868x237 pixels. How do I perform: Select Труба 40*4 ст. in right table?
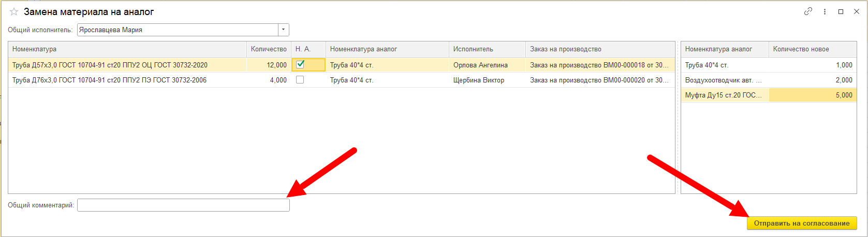725,65
